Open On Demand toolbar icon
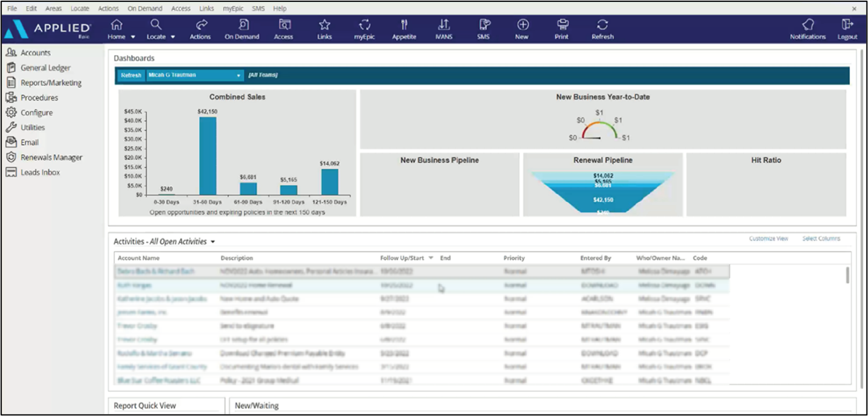868x416 pixels. [x=242, y=25]
